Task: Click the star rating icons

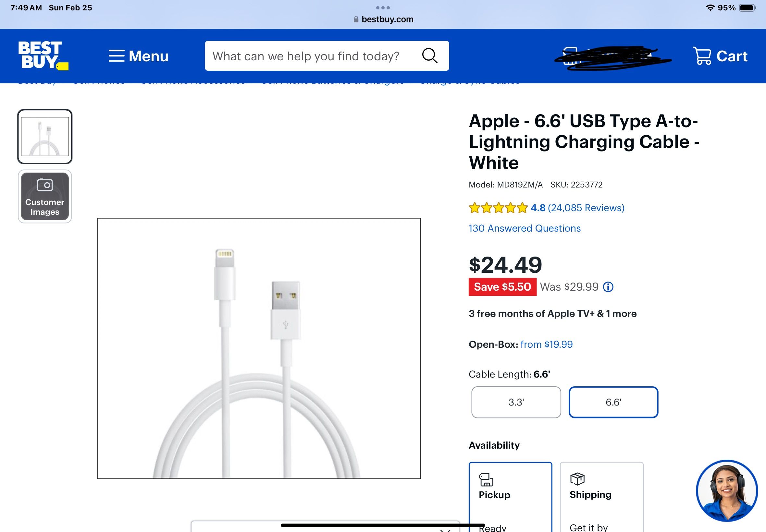Action: coord(498,208)
